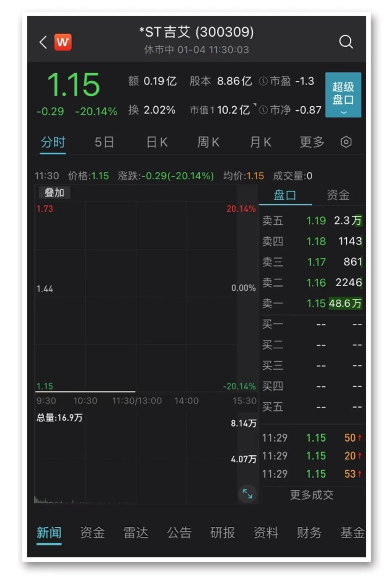The image size is (392, 577).
Task: Open the 财务 bottom tab
Action: point(309,533)
